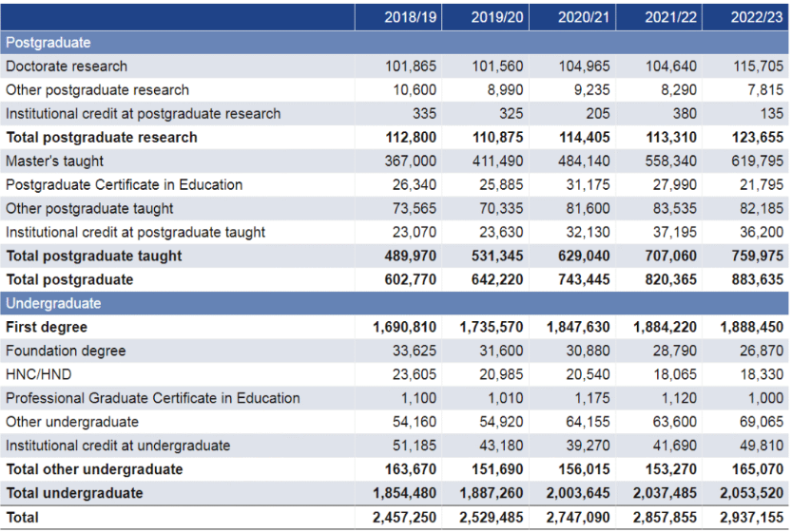Viewport: 792px width, 532px height.
Task: Click the value 23,630
Action: (501, 232)
